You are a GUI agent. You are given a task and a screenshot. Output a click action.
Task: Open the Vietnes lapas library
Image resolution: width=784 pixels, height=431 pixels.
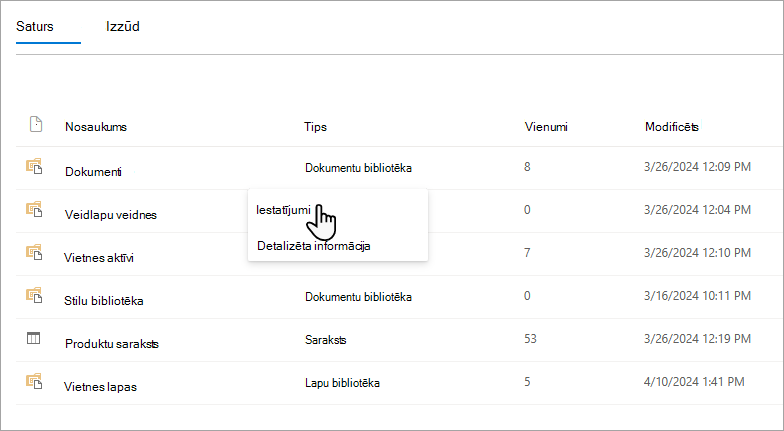(x=100, y=387)
